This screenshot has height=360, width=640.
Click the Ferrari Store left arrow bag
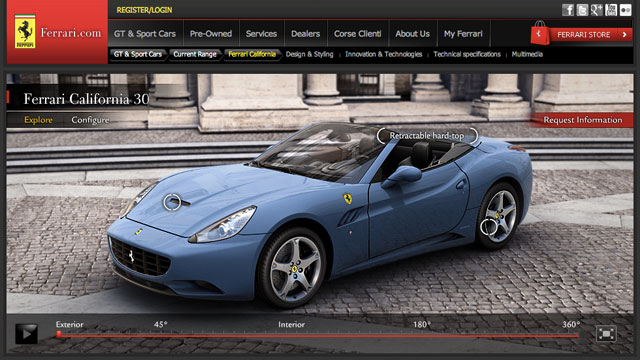[540, 33]
